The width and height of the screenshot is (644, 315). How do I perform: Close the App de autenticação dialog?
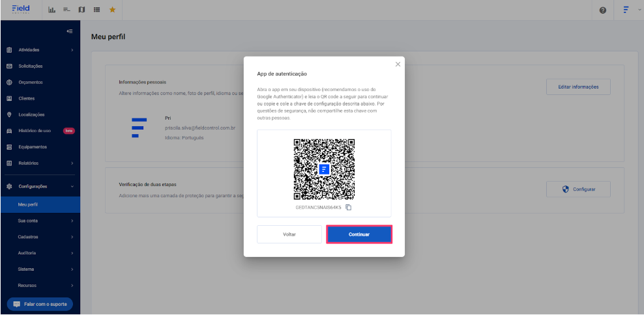coord(398,64)
